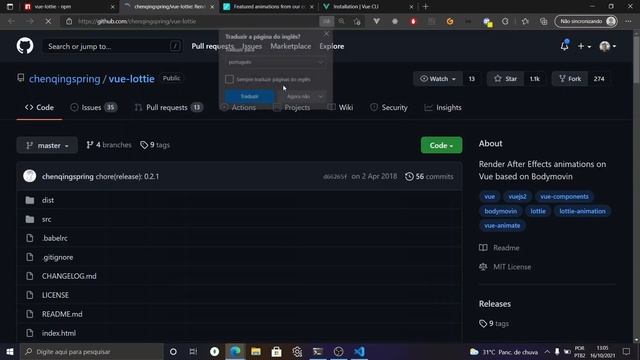Switch to the Wiki tab
The width and height of the screenshot is (640, 360).
(x=340, y=108)
